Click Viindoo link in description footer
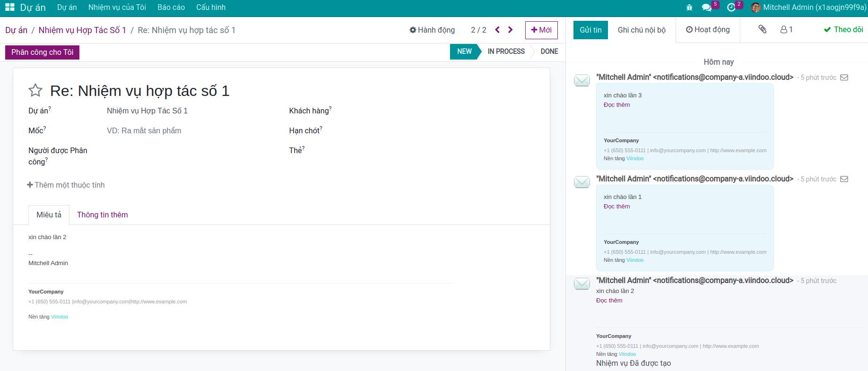 (x=60, y=317)
